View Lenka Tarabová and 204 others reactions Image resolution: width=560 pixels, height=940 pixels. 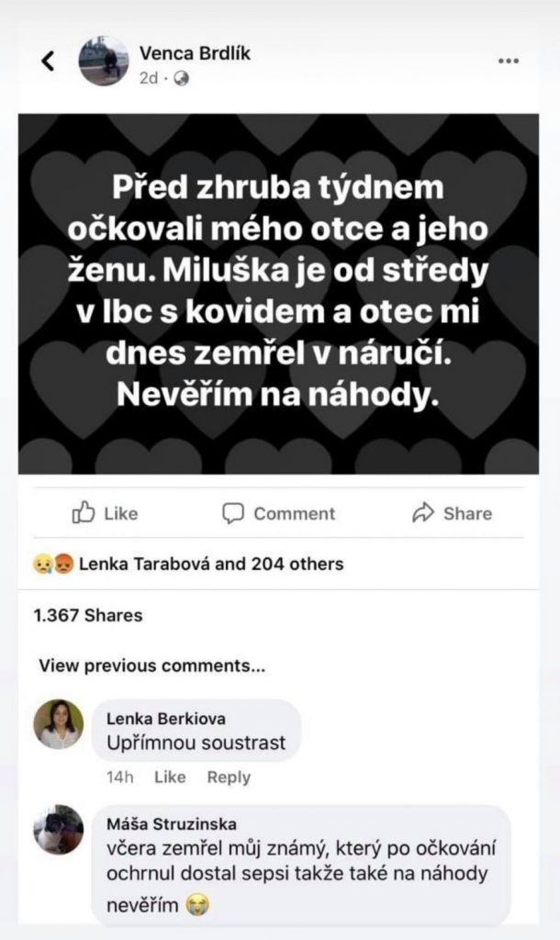[x=211, y=565]
